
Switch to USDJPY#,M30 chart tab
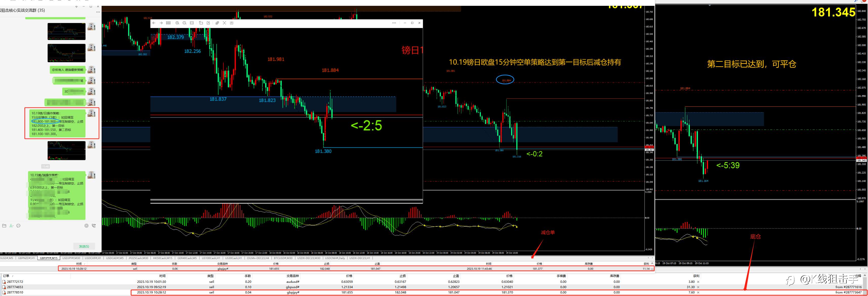click(71, 258)
